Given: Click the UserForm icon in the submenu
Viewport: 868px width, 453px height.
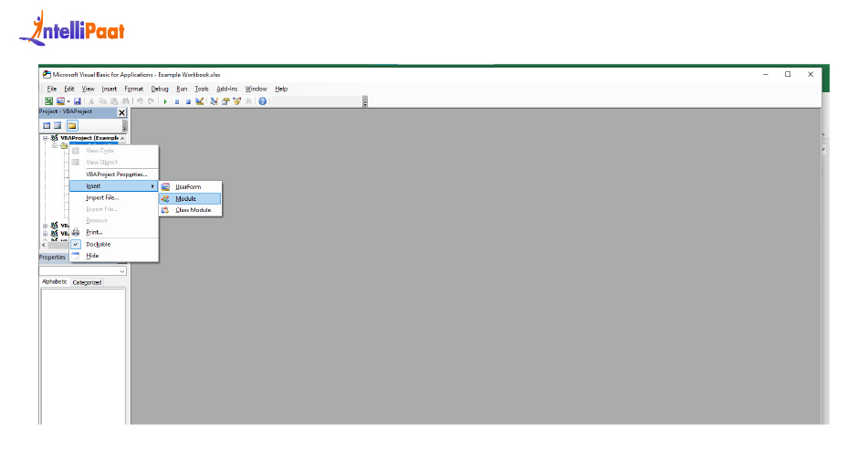Looking at the screenshot, I should click(165, 187).
